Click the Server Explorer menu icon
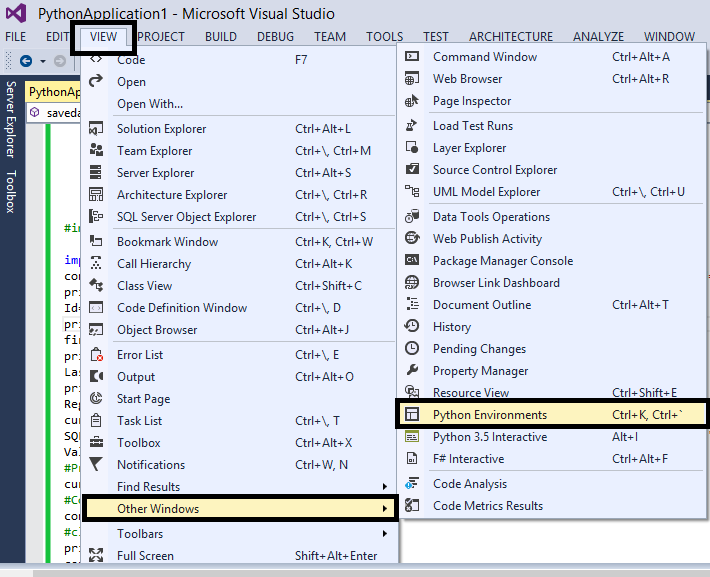This screenshot has width=710, height=577. 96,173
